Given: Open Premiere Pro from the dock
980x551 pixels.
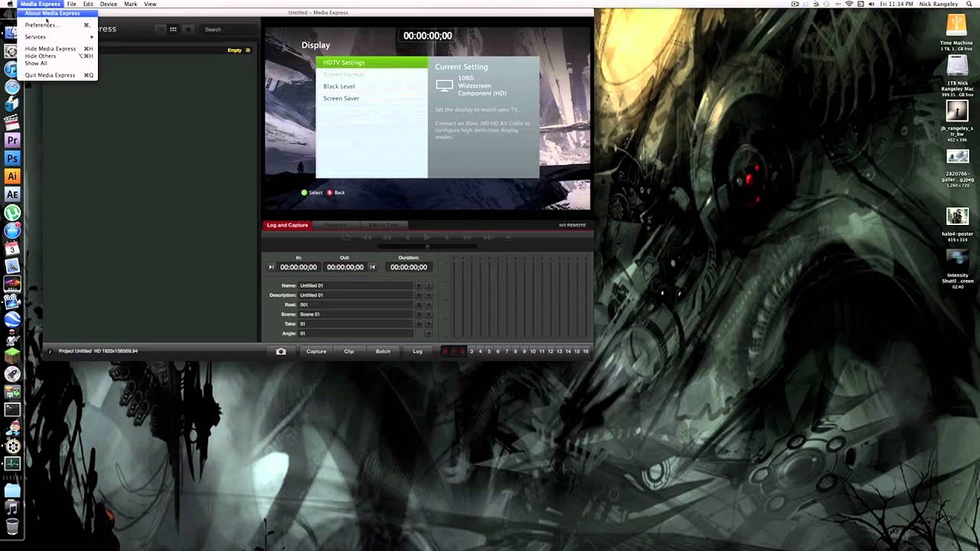Looking at the screenshot, I should pos(12,140).
